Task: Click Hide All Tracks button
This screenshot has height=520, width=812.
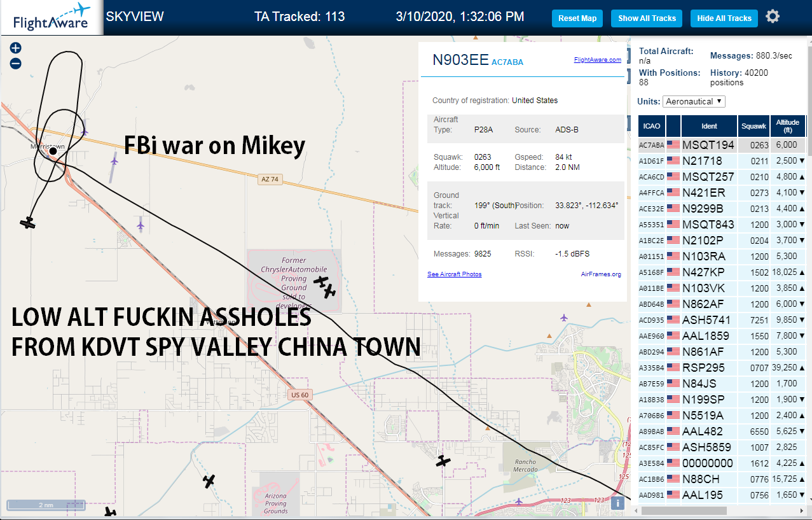Action: [724, 18]
